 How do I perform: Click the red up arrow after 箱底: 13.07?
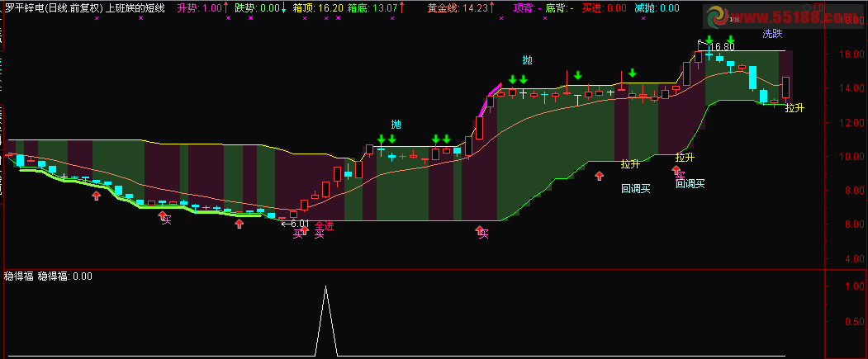(x=401, y=7)
